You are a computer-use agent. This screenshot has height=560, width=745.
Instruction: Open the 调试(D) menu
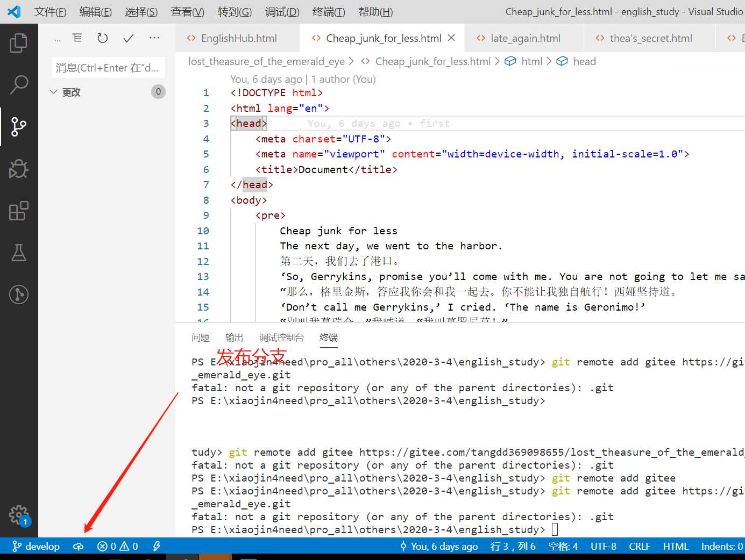(282, 11)
